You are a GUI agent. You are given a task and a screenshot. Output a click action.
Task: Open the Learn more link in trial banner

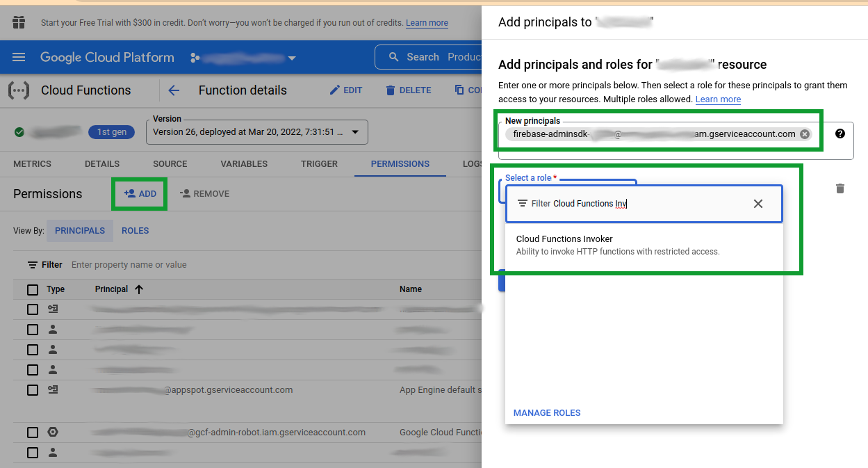point(427,23)
